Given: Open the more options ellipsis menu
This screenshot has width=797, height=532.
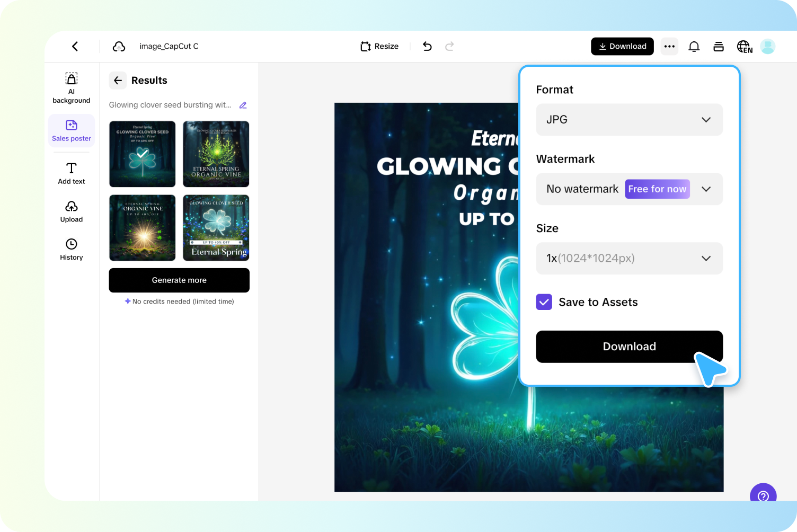Looking at the screenshot, I should (669, 46).
